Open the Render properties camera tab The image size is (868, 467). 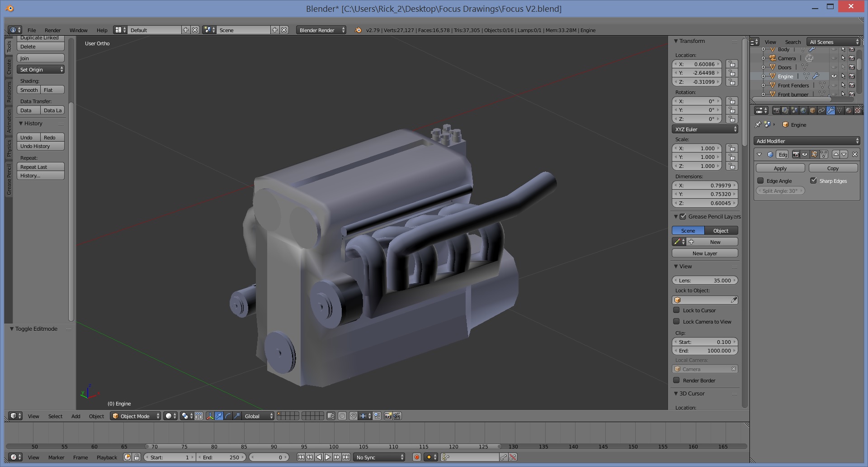tap(776, 110)
